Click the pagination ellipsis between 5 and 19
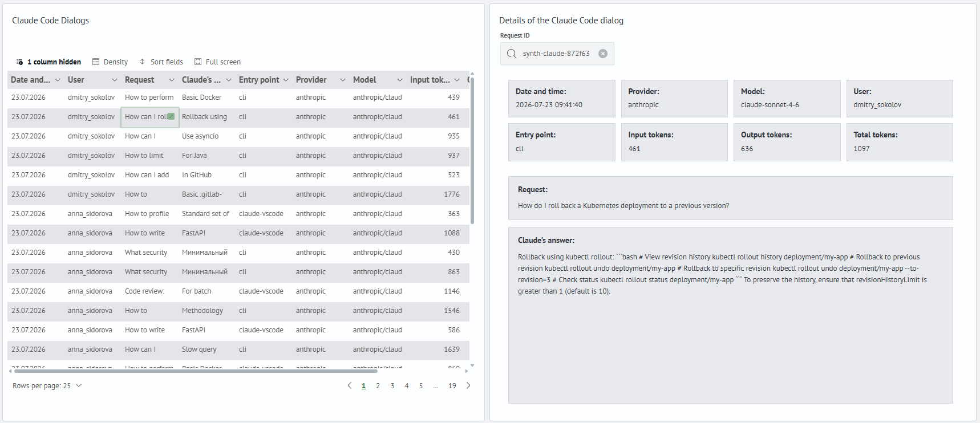 point(436,386)
